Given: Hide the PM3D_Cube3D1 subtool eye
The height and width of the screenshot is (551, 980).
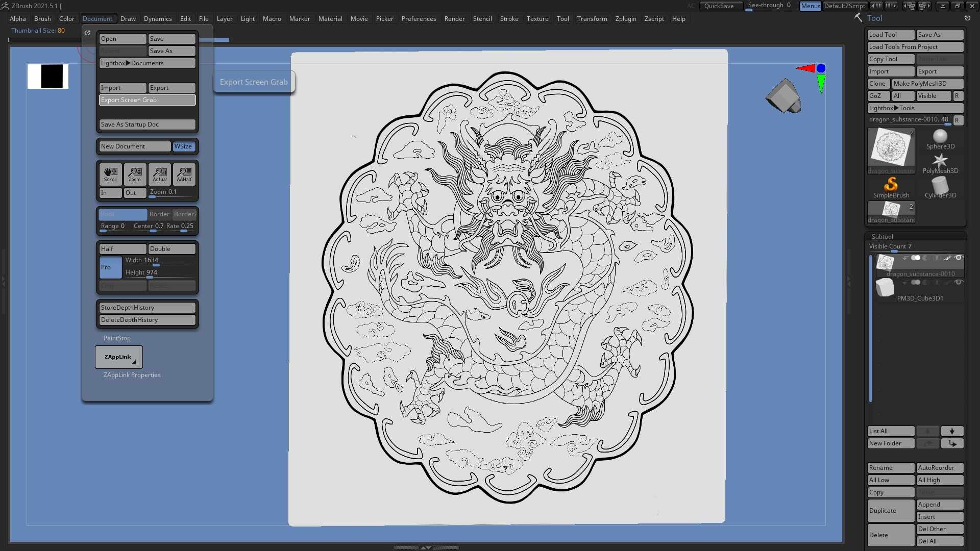Looking at the screenshot, I should tap(959, 282).
